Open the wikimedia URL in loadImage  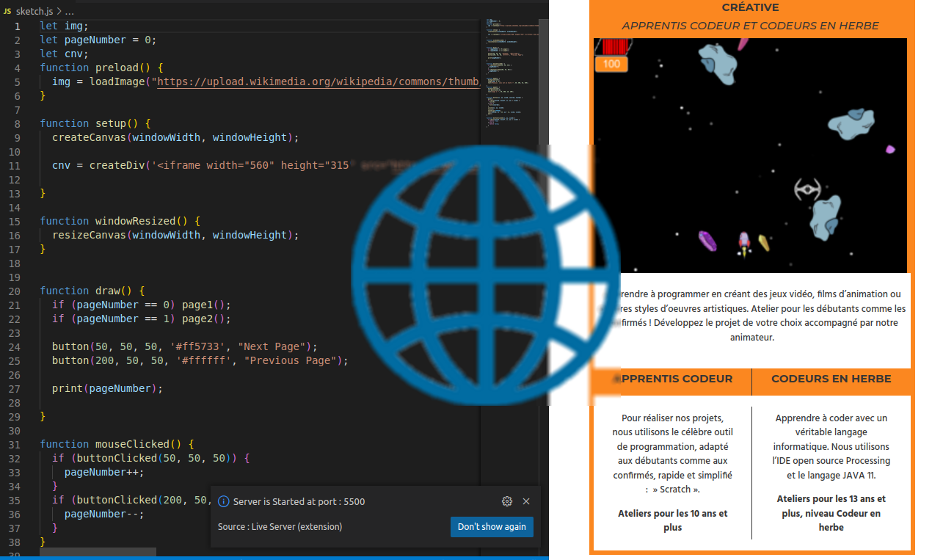coord(318,81)
